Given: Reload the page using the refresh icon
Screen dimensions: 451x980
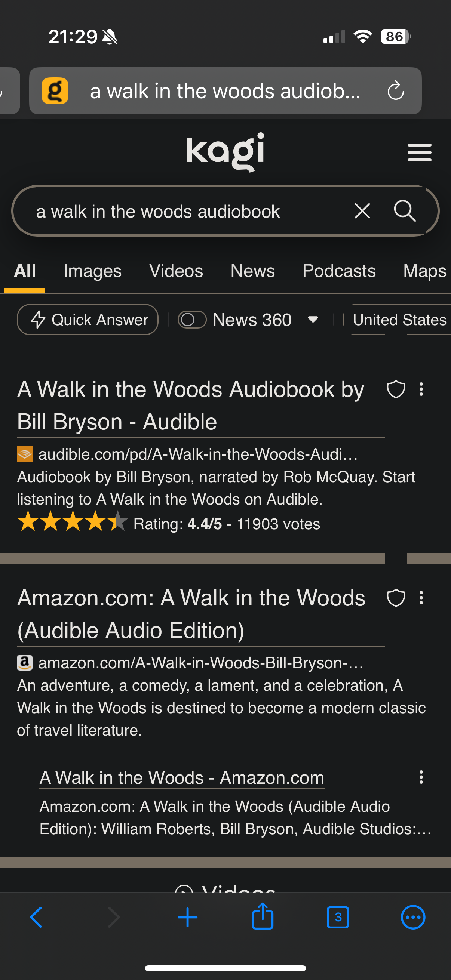Looking at the screenshot, I should pos(395,91).
